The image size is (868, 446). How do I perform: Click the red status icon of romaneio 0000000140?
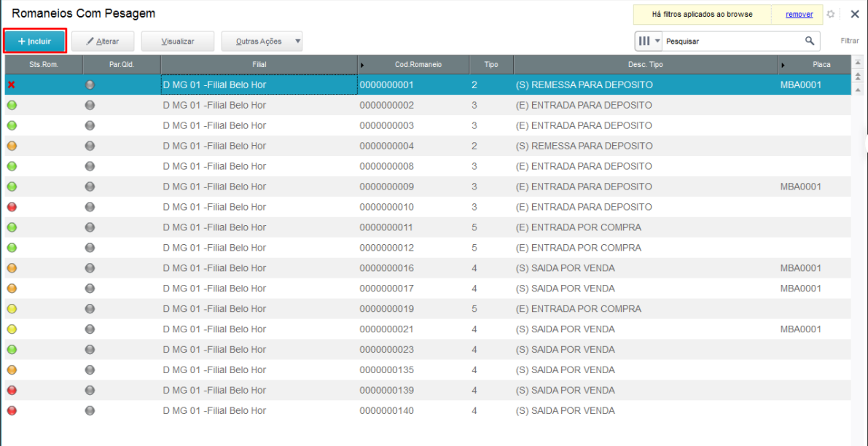tap(12, 410)
